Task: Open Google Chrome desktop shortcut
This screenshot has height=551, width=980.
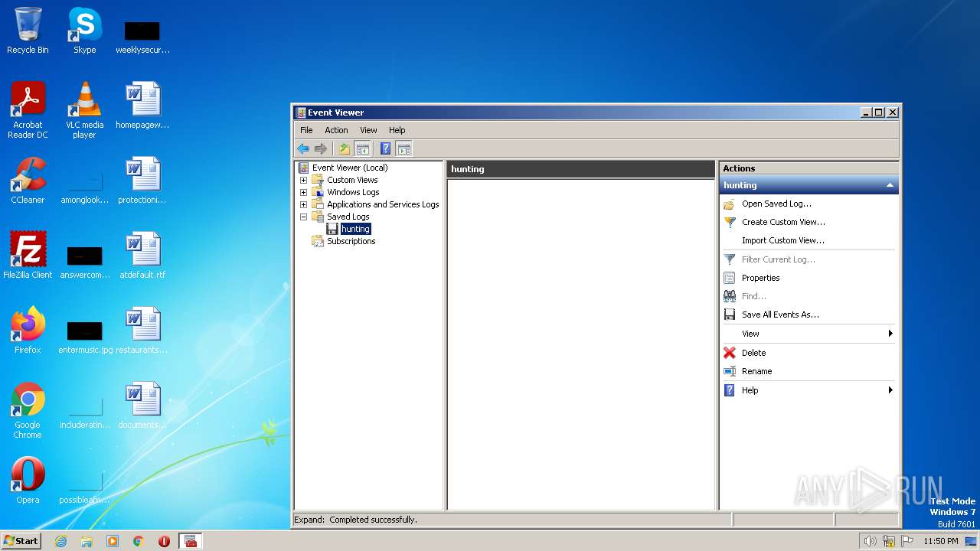Action: pos(28,410)
